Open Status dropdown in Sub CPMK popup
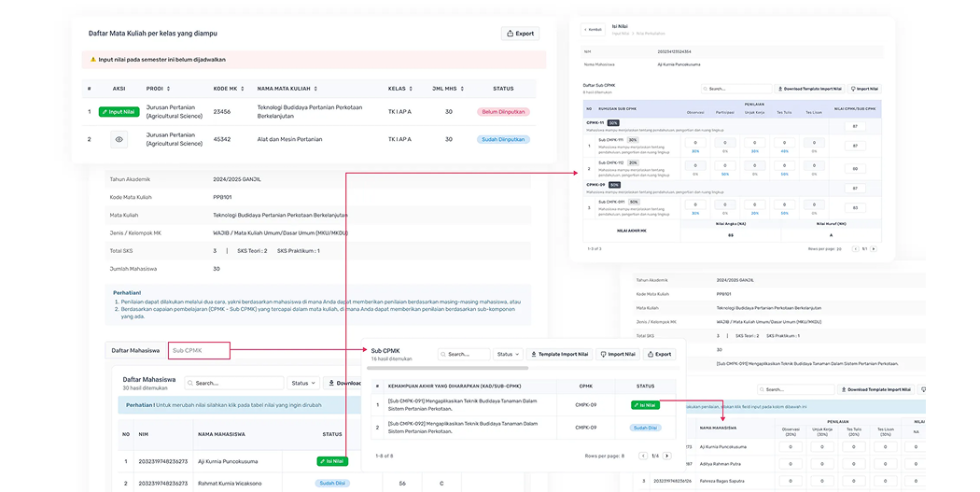This screenshot has width=980, height=492. click(x=508, y=354)
